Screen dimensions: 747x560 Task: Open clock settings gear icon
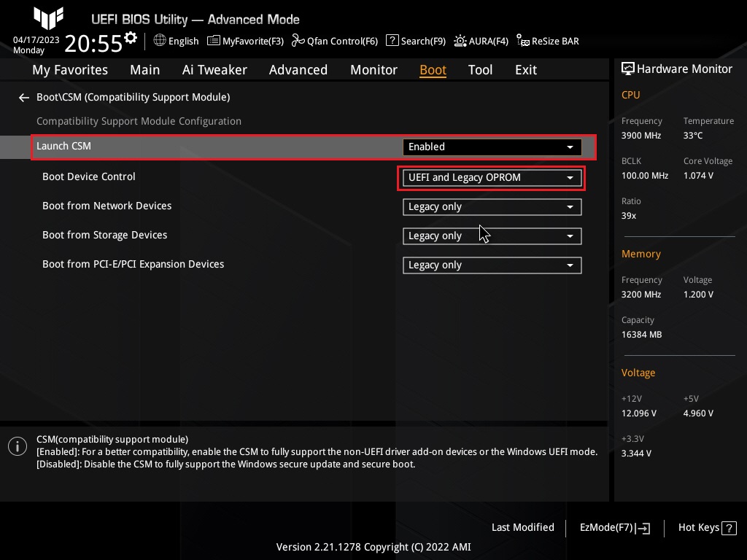pyautogui.click(x=131, y=38)
